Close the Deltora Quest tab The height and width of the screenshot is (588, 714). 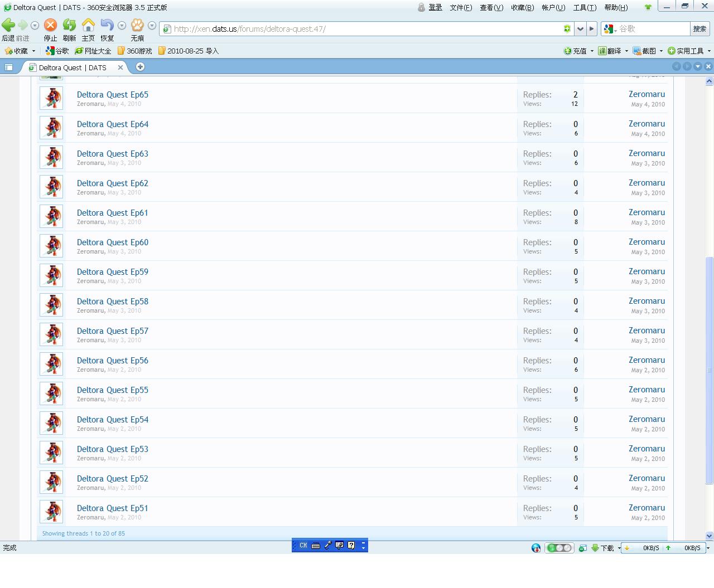point(120,67)
